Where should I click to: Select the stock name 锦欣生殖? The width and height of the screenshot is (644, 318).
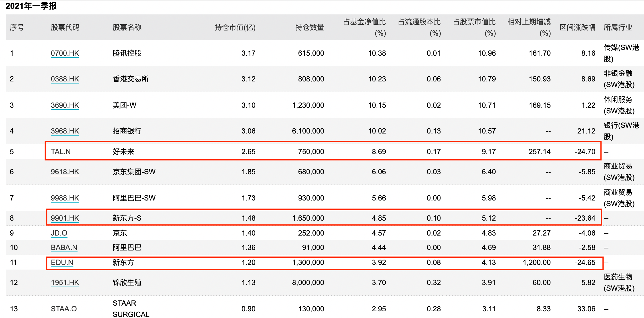point(127,283)
